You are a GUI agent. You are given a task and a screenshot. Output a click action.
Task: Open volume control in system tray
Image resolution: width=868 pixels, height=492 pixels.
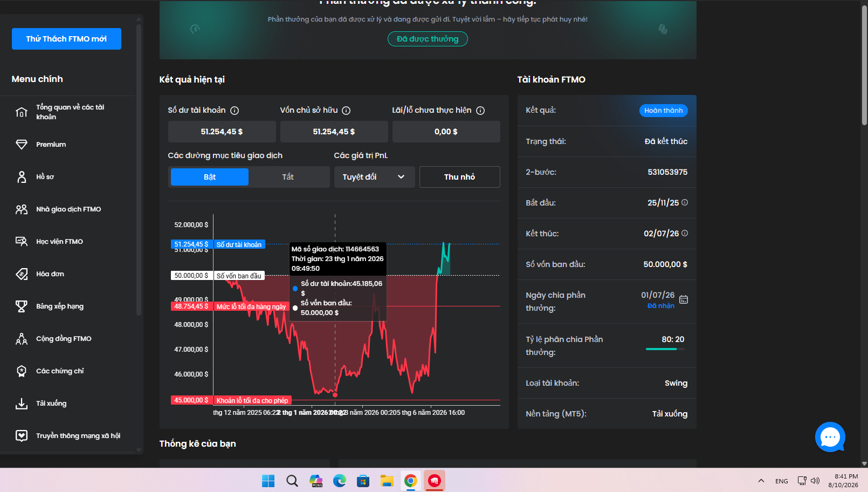815,481
